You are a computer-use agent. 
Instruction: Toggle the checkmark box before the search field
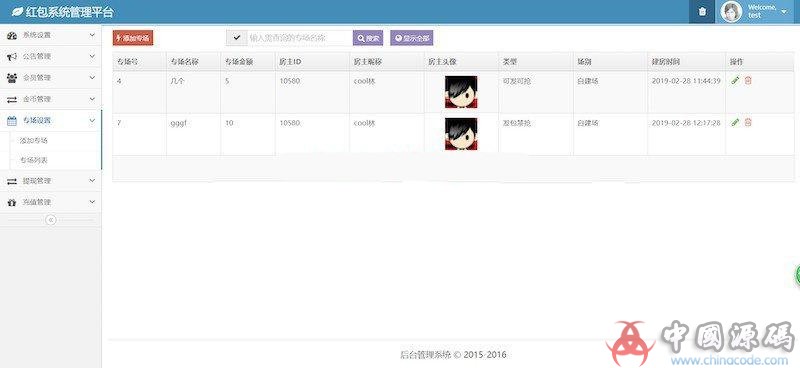tap(236, 38)
